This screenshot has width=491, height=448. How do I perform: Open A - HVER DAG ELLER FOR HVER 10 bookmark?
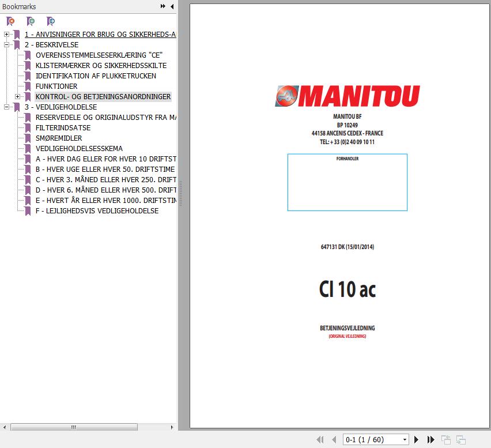(x=106, y=159)
